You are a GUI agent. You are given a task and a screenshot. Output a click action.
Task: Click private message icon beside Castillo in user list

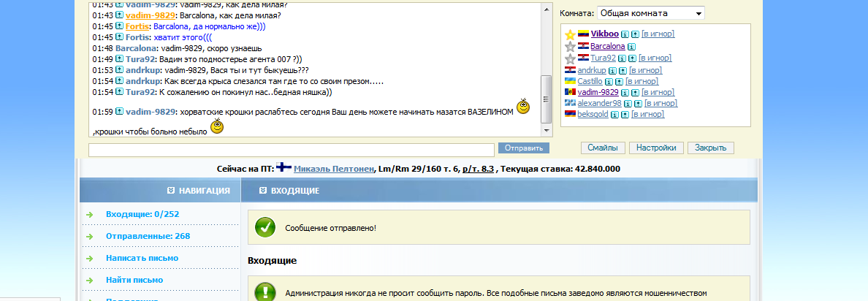coord(620,81)
